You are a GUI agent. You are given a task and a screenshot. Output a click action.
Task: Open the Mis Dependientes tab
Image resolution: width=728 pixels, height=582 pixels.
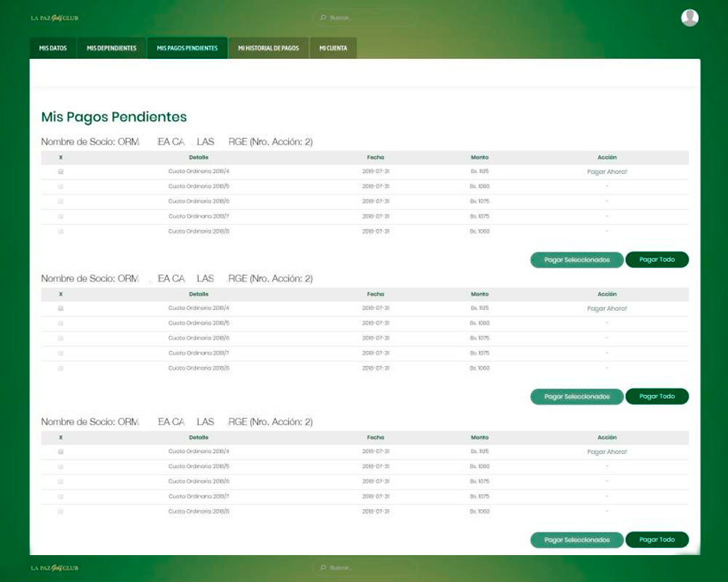[111, 48]
